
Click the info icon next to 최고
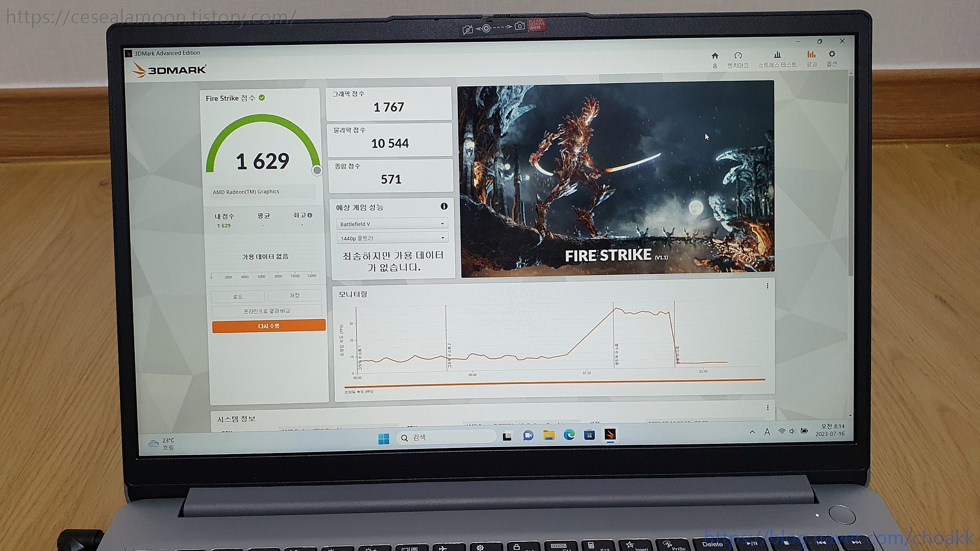[310, 215]
